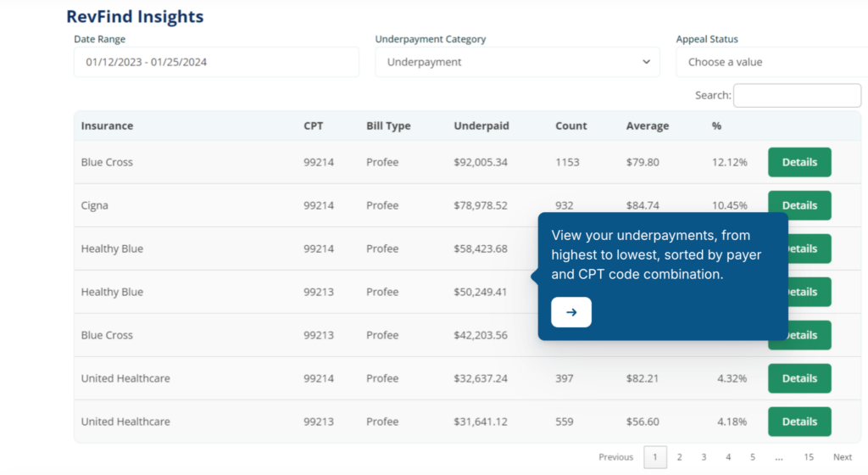Image resolution: width=868 pixels, height=475 pixels.
Task: Sort by the CPT column header
Action: [314, 126]
